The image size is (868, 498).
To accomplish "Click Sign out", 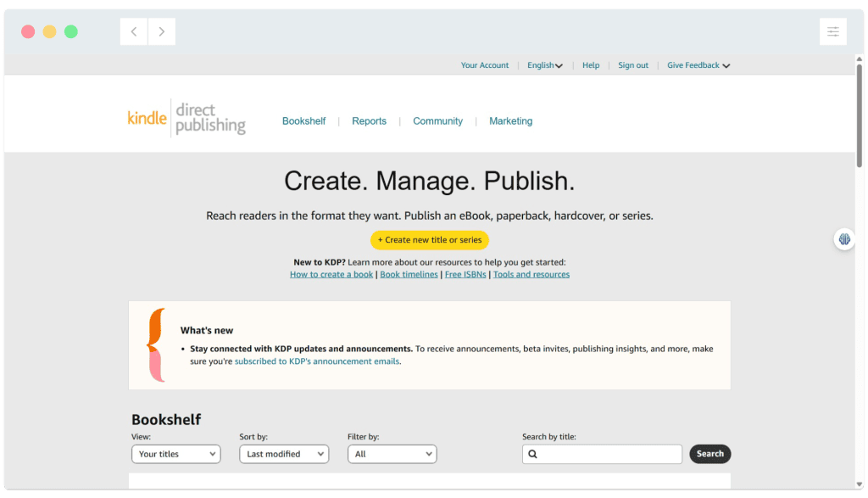I will (633, 65).
